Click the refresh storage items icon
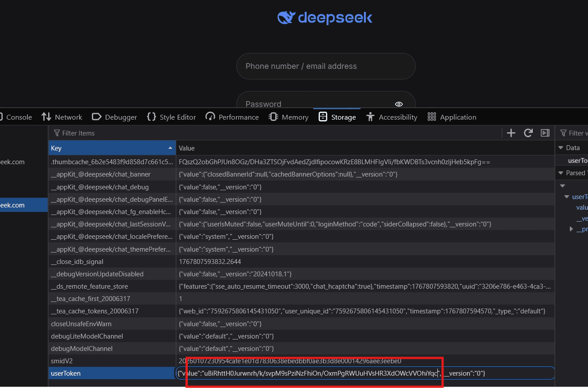The image size is (588, 388). click(528, 133)
